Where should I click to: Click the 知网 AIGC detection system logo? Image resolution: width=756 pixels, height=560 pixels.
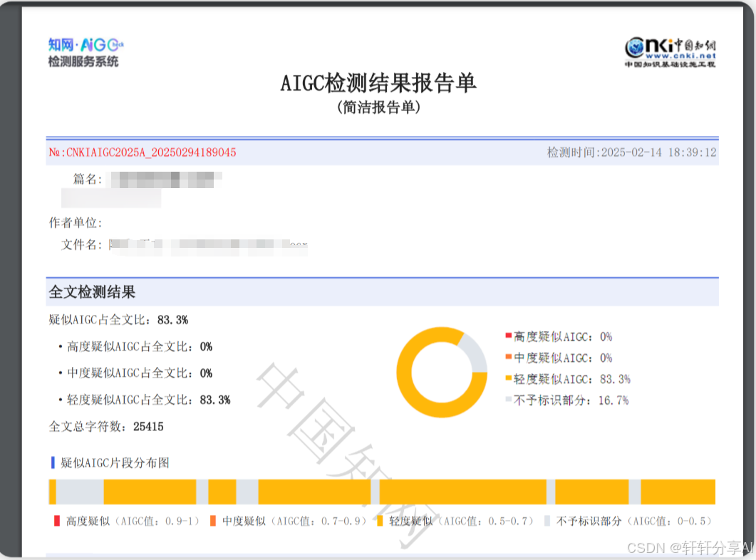[86, 52]
